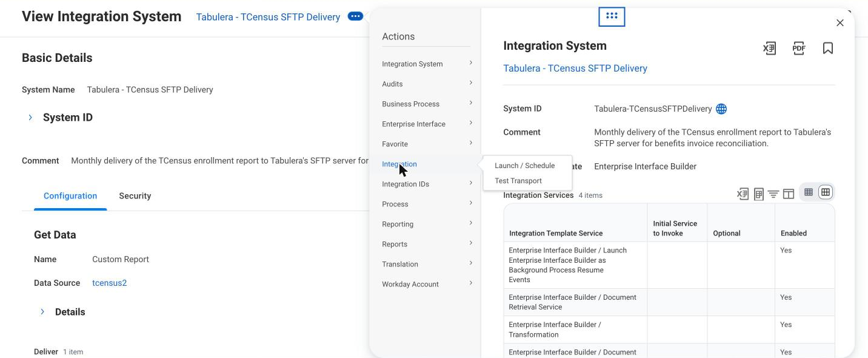The width and height of the screenshot is (868, 358).
Task: Export Integration Services table to worksheet
Action: (758, 194)
